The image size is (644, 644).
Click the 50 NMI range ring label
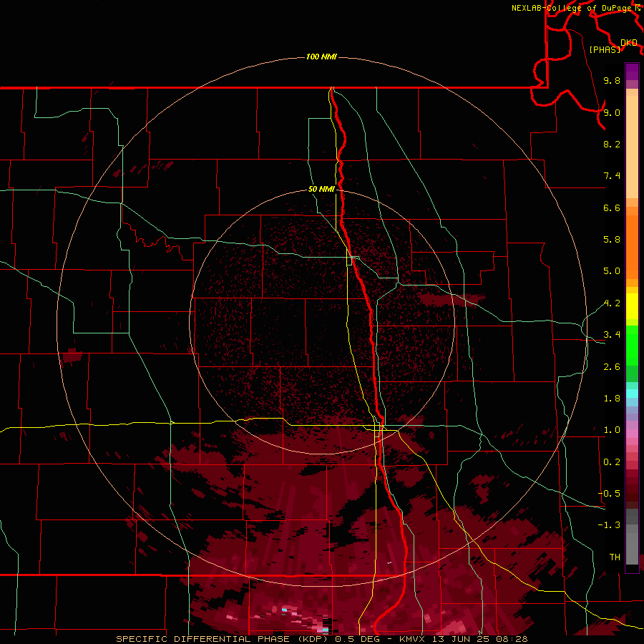[321, 189]
